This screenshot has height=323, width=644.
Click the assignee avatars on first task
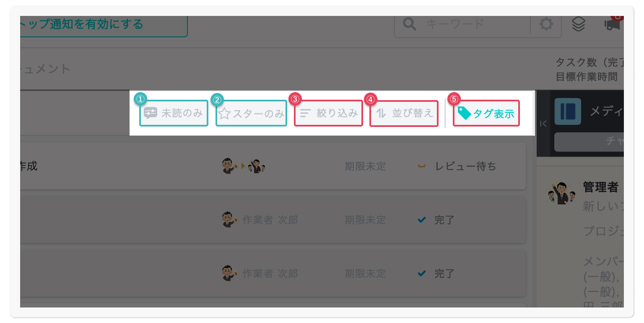pos(244,166)
